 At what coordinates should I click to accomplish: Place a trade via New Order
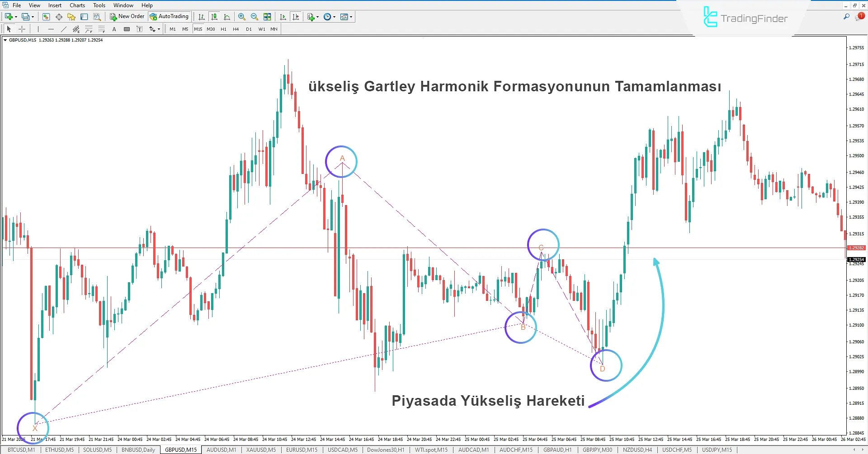pos(128,16)
